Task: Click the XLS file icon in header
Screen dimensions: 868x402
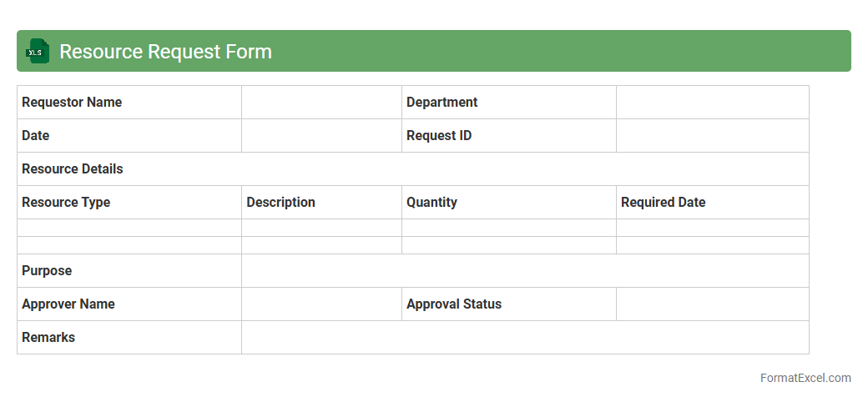Action: 38,51
